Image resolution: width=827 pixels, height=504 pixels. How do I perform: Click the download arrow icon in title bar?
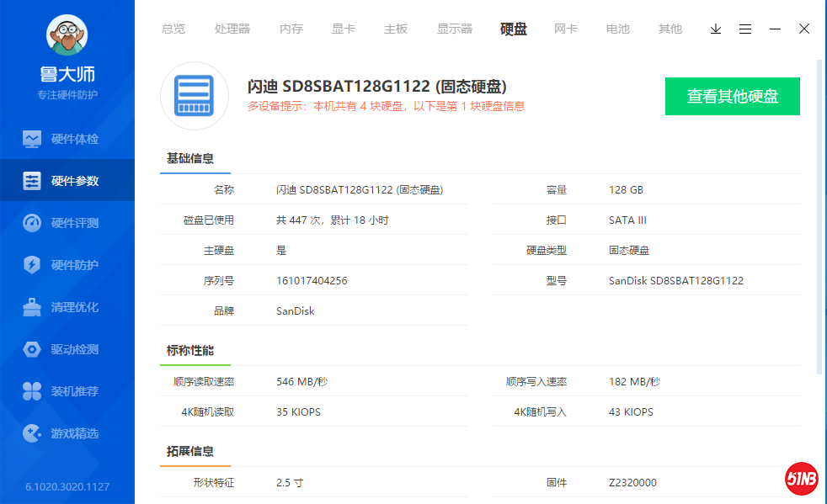pyautogui.click(x=716, y=29)
